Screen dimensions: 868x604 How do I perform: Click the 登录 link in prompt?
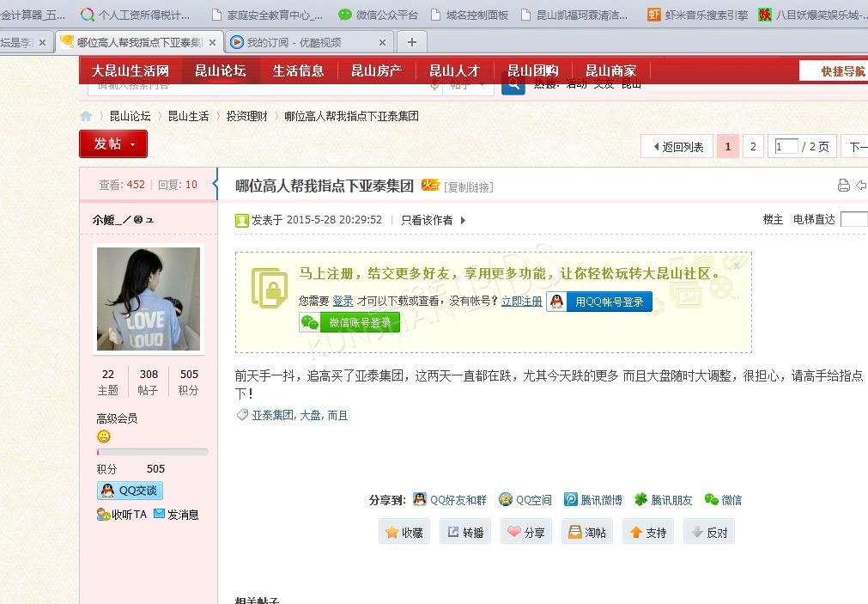[343, 301]
